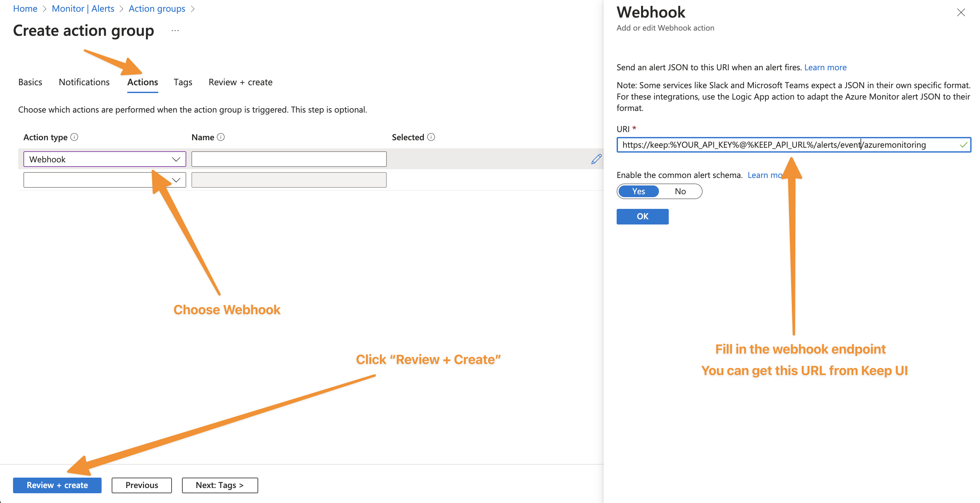Screen dimensions: 980x503
Task: Select No for common alert schema
Action: pos(680,191)
